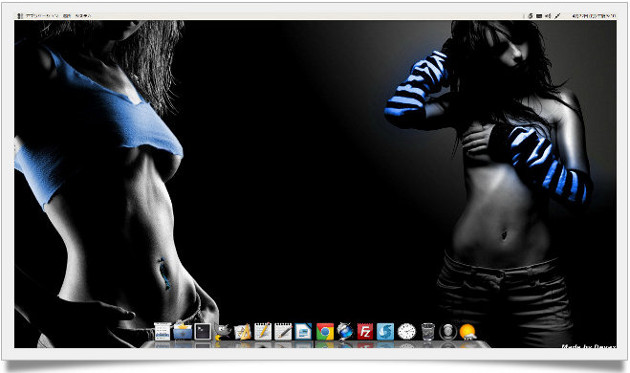Image resolution: width=630 pixels, height=373 pixels.
Task: Open the leftmost document dock icon
Action: [x=163, y=332]
